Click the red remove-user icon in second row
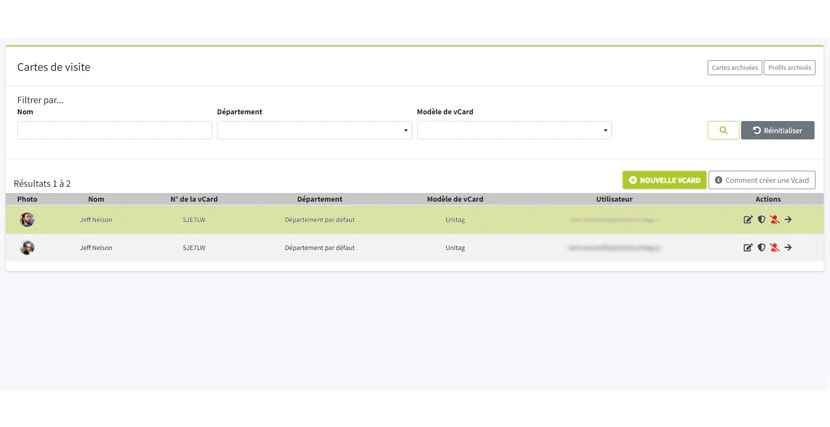This screenshot has width=830, height=427. click(775, 248)
